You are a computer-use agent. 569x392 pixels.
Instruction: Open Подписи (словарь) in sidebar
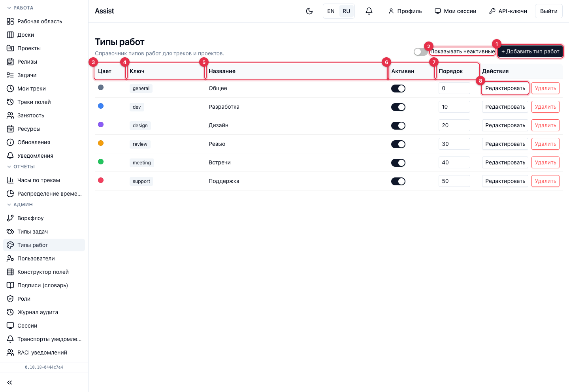pyautogui.click(x=44, y=285)
